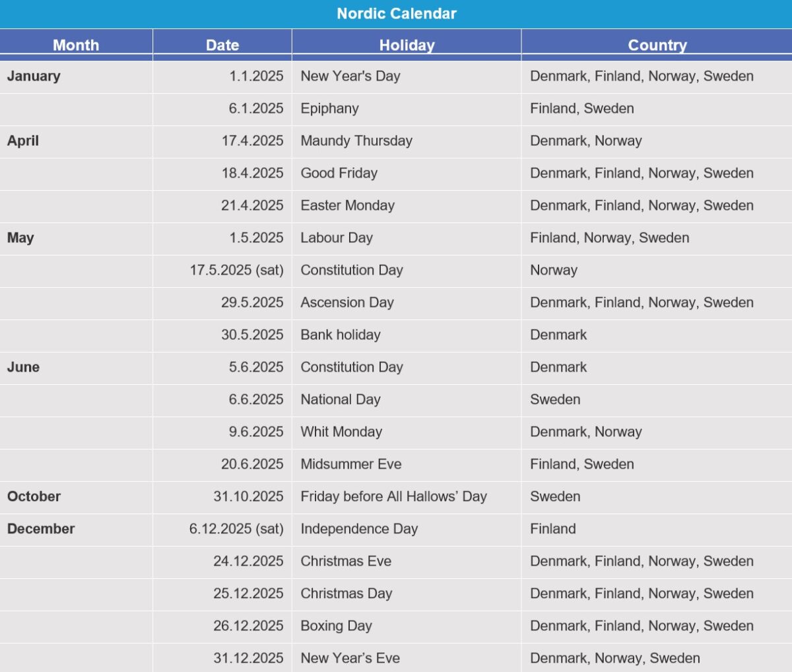Image resolution: width=792 pixels, height=672 pixels.
Task: Click the Ascension Day holiday
Action: (x=347, y=302)
